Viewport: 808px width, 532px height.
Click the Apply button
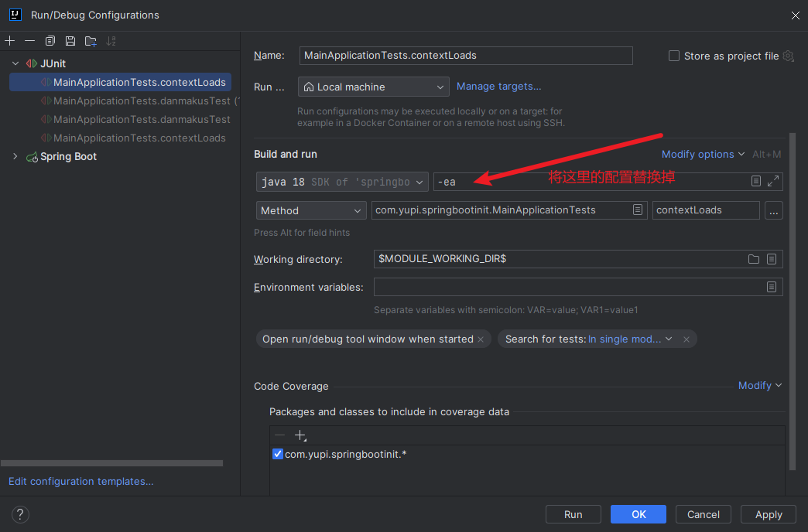pos(768,514)
